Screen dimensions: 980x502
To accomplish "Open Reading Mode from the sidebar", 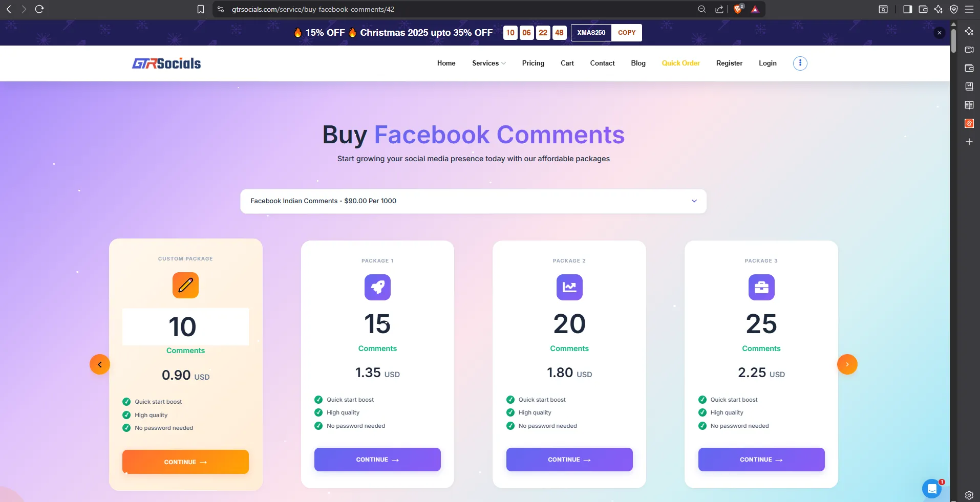I will tap(969, 105).
